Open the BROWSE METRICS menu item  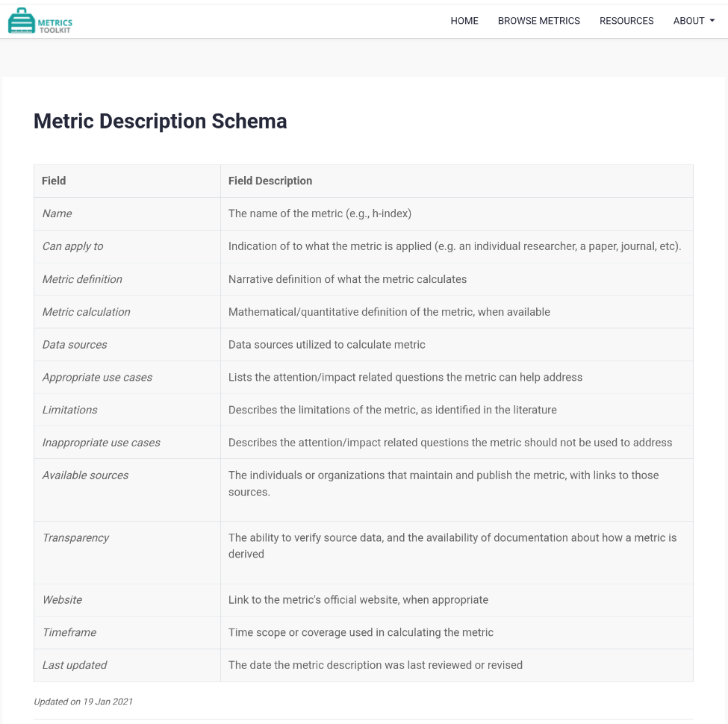[539, 21]
